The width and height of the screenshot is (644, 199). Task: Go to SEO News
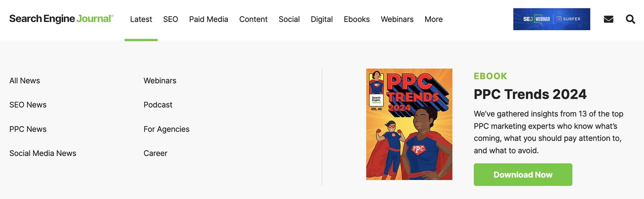point(28,105)
